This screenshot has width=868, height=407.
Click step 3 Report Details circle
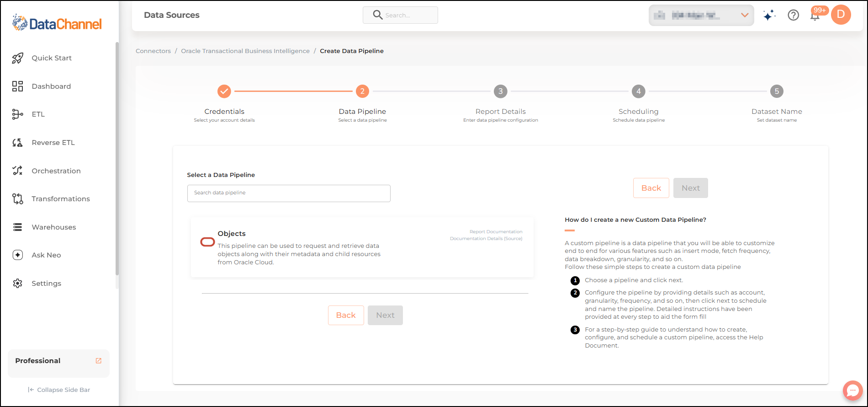coord(501,91)
